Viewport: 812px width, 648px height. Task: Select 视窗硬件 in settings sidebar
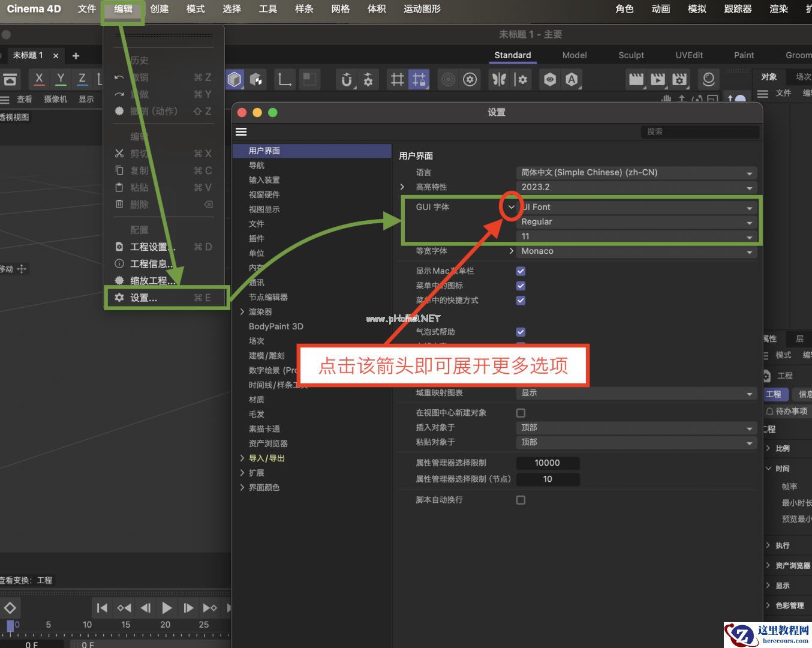(x=264, y=195)
